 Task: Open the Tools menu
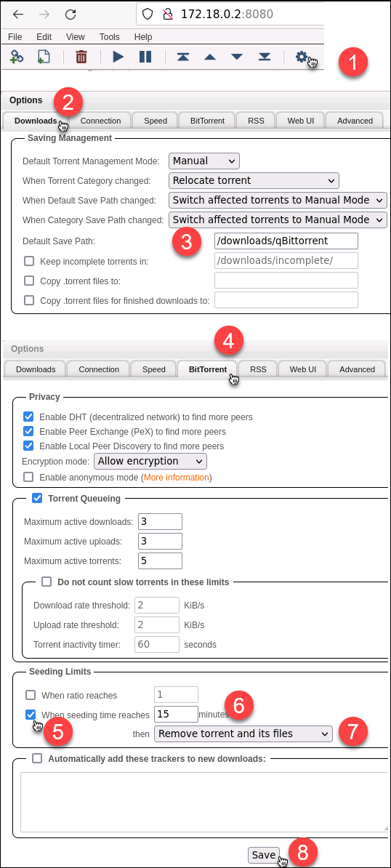click(110, 37)
